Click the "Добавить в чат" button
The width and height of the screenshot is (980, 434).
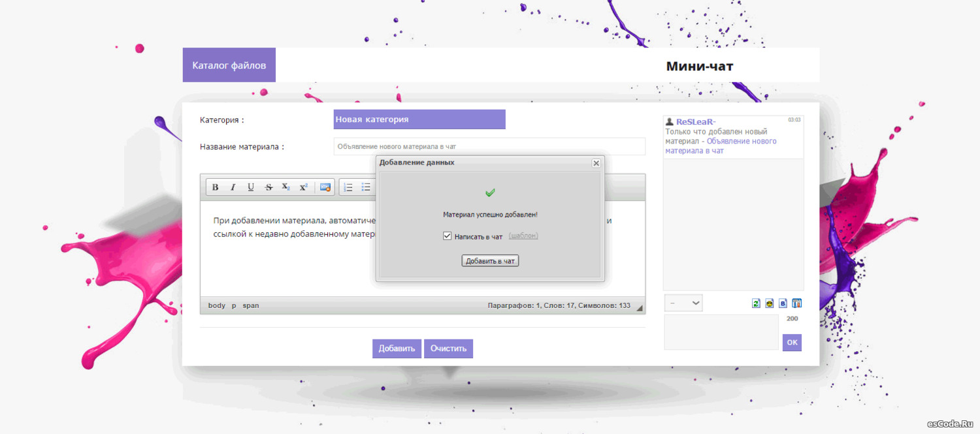click(x=490, y=261)
